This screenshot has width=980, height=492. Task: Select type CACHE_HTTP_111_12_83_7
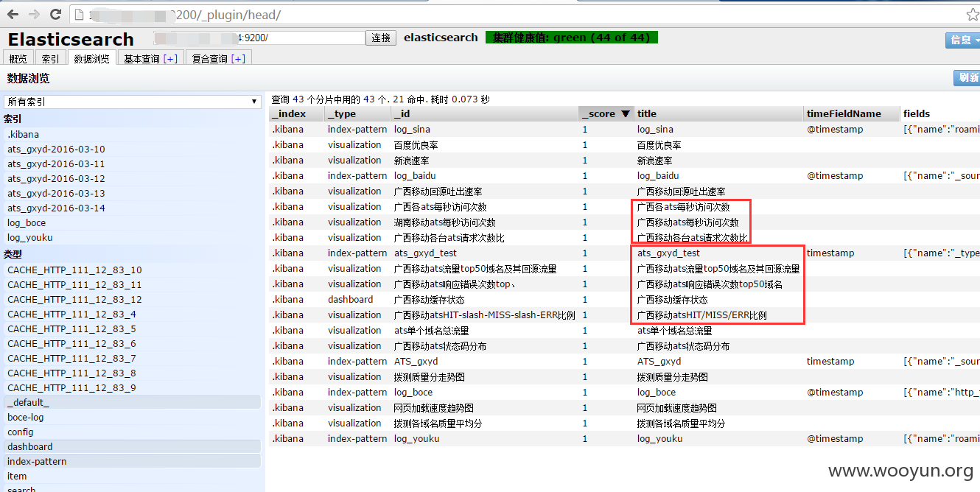133,359
